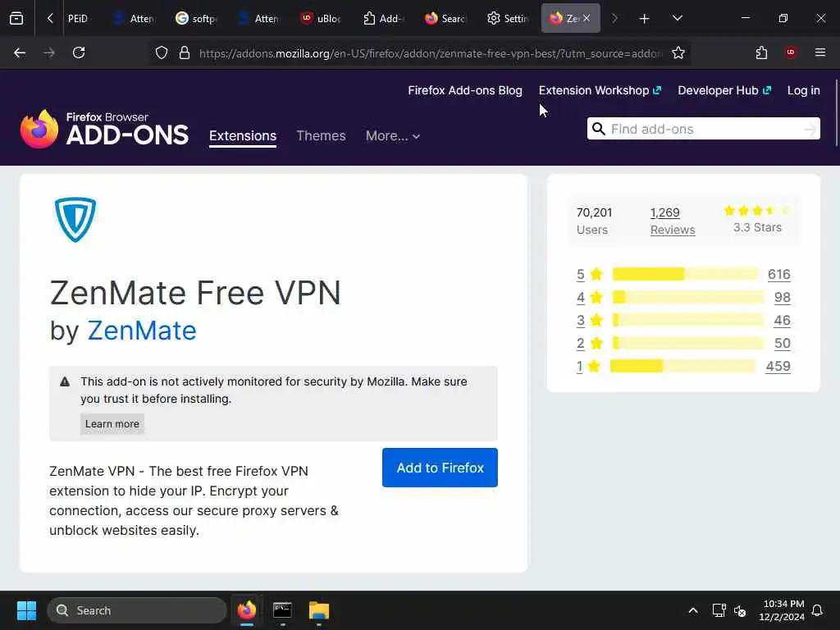Select the Themes navigation item
The height and width of the screenshot is (630, 840).
coord(321,135)
